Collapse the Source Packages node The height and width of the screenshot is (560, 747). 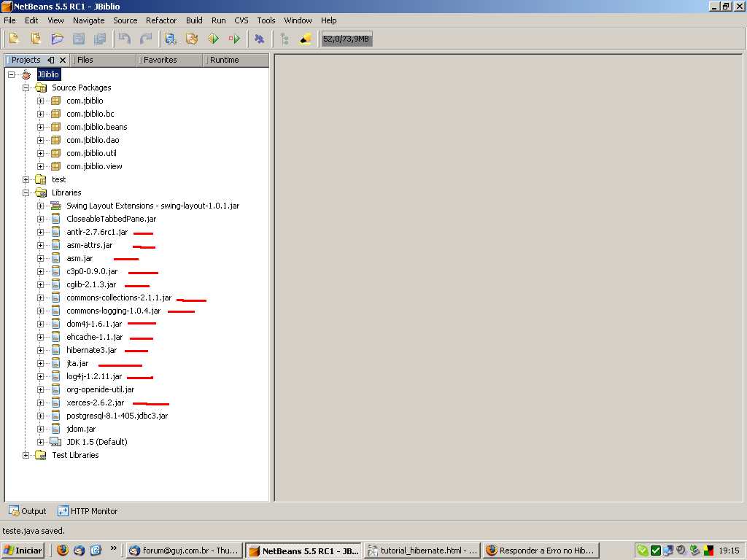click(x=26, y=87)
